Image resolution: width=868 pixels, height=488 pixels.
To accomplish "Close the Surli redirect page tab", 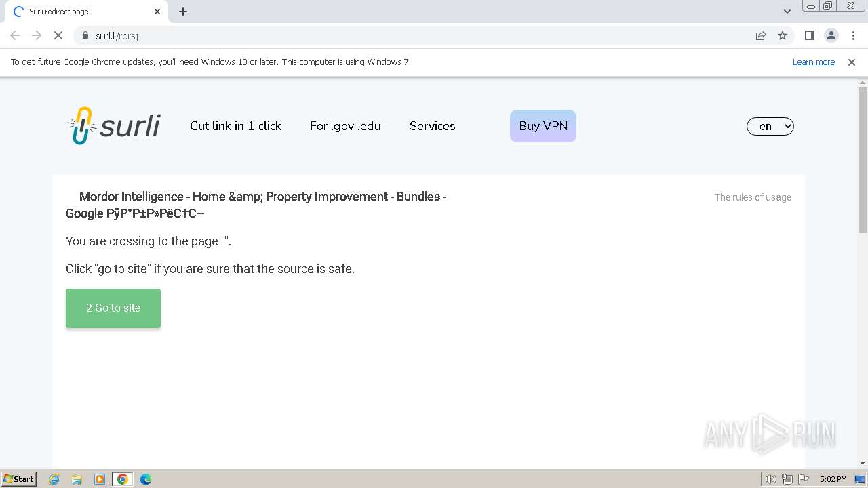I will tap(157, 12).
